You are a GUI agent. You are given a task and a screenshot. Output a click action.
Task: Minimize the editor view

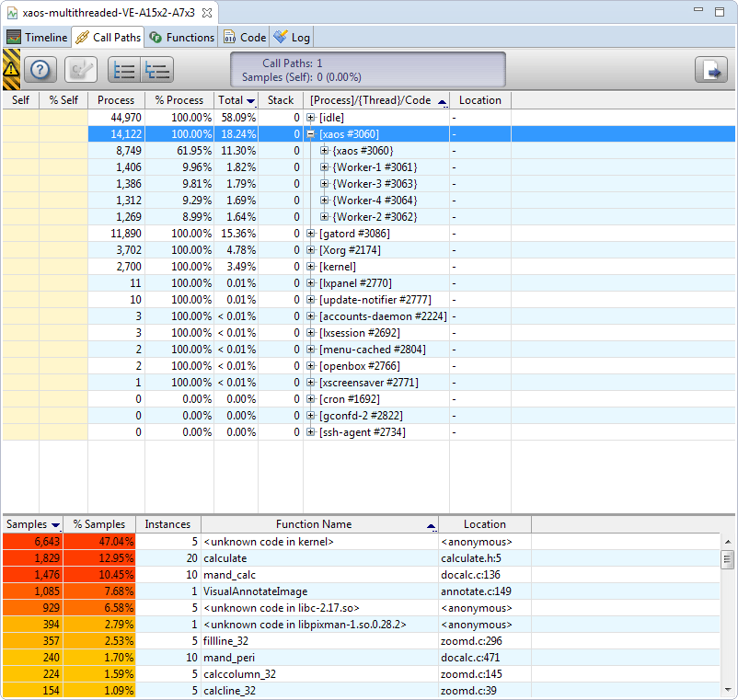click(698, 9)
